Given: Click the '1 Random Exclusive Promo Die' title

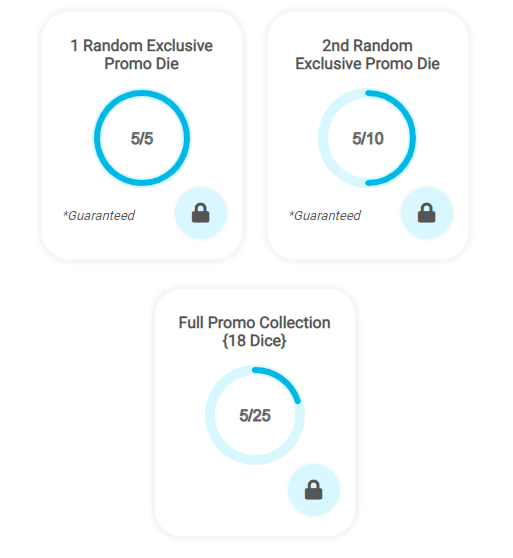Looking at the screenshot, I should 142,54.
